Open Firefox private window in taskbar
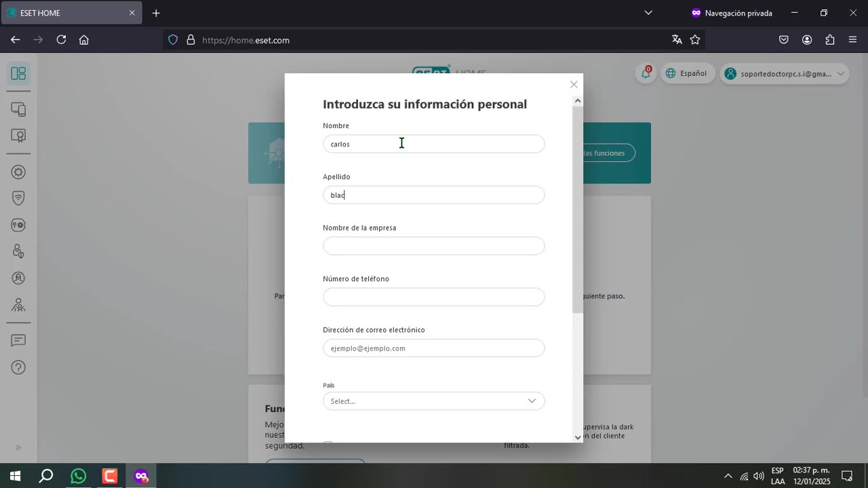868x488 pixels. click(141, 476)
